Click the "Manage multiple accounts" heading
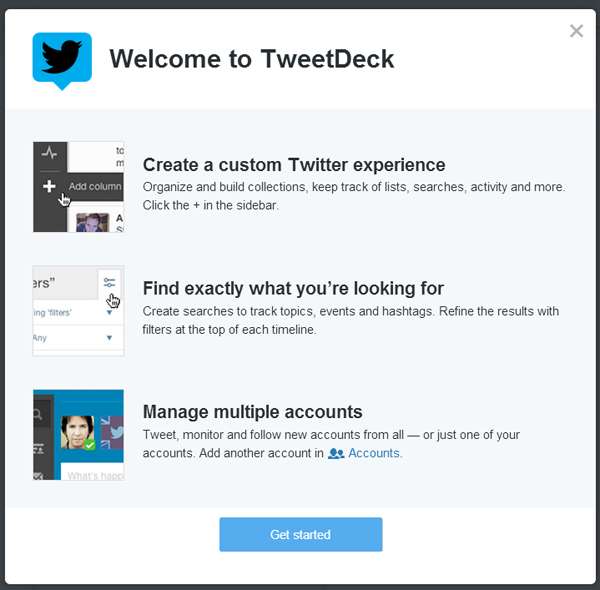The width and height of the screenshot is (600, 590). pos(252,412)
